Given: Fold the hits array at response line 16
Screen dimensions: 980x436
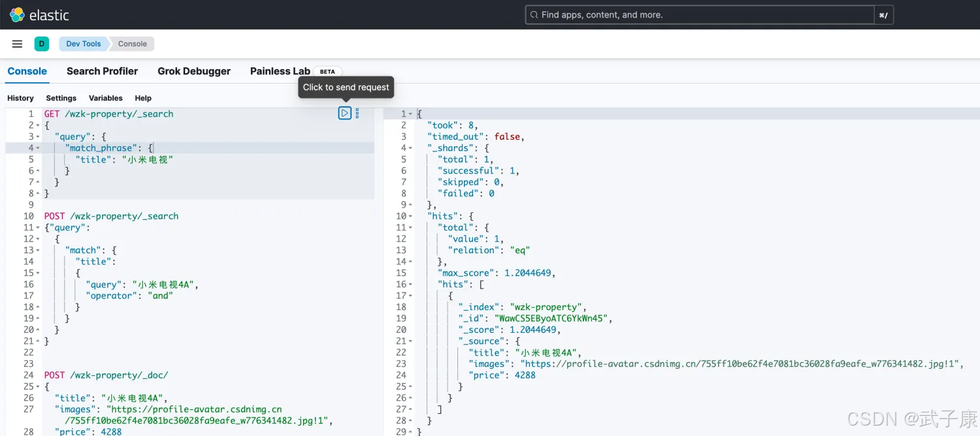Looking at the screenshot, I should (410, 285).
